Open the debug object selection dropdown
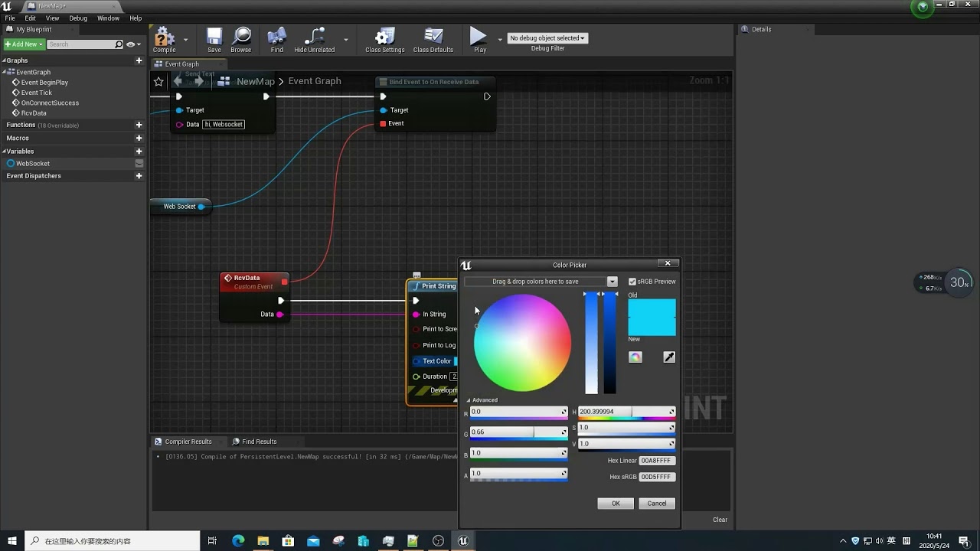 point(547,38)
